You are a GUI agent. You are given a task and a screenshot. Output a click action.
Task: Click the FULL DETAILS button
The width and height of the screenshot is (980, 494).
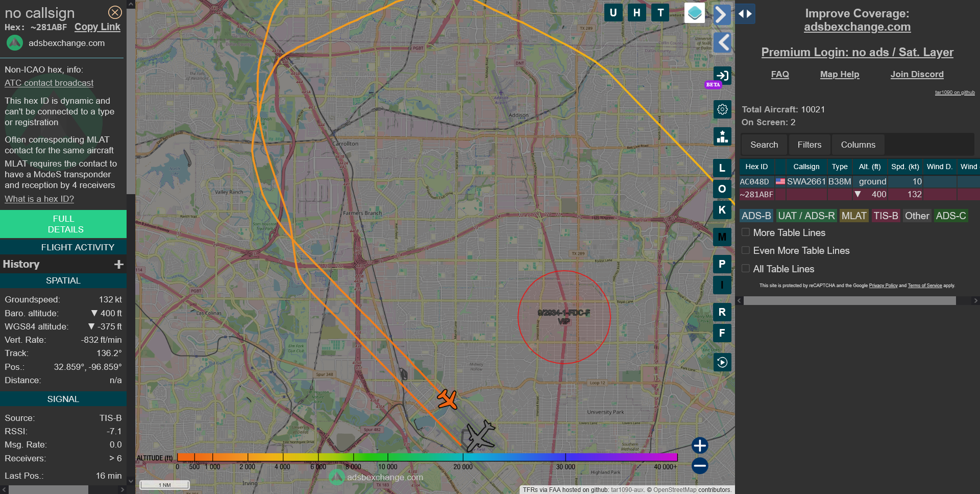coord(63,224)
